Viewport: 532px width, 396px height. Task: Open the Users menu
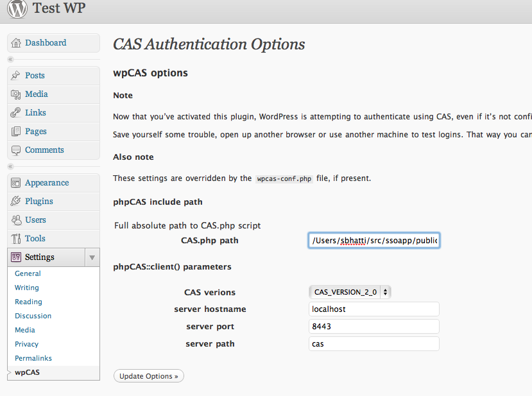point(35,220)
